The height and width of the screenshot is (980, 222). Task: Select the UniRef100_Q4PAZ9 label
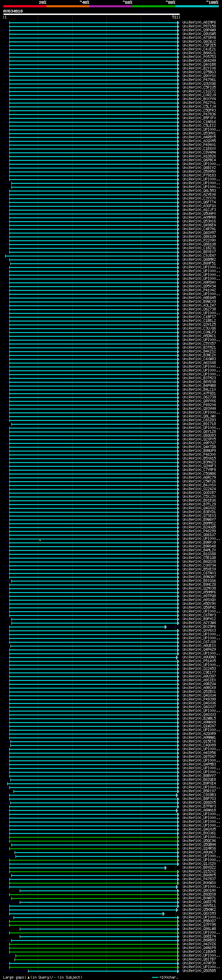pos(199,649)
